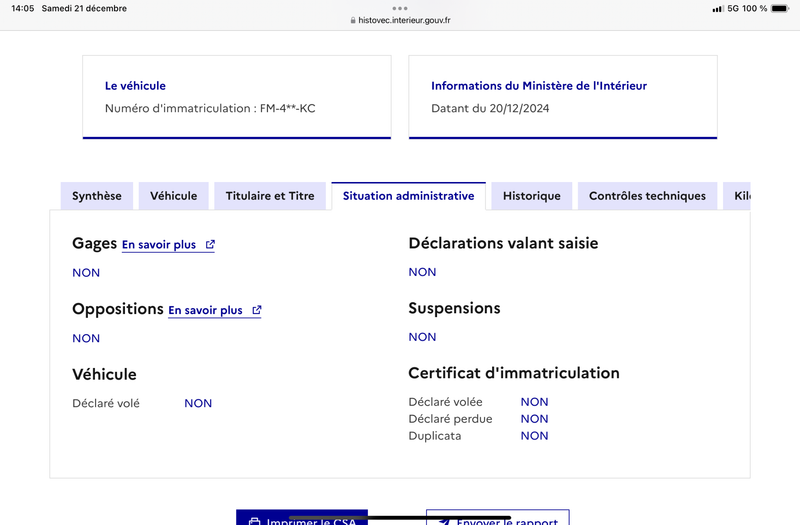Viewport: 800px width, 525px height.
Task: Click the 'Déclaré perdue' label
Action: pyautogui.click(x=451, y=419)
